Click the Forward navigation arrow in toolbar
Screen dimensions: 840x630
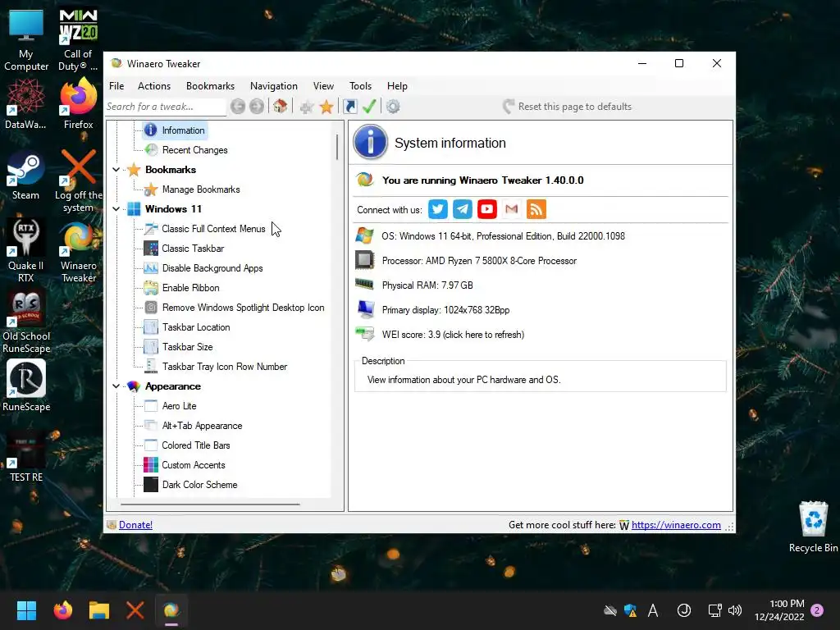coord(257,107)
